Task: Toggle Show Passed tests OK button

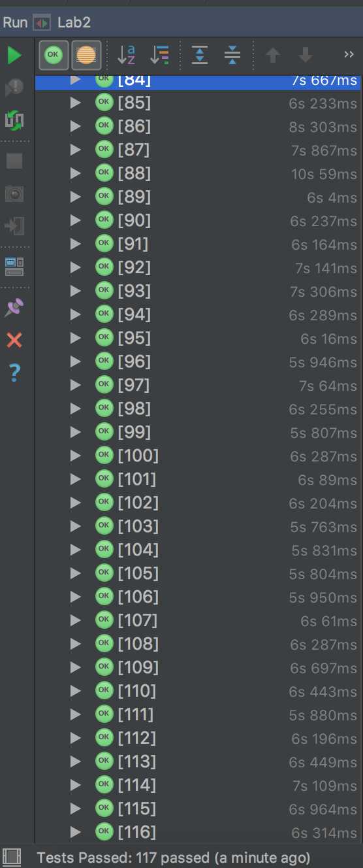Action: pos(54,56)
